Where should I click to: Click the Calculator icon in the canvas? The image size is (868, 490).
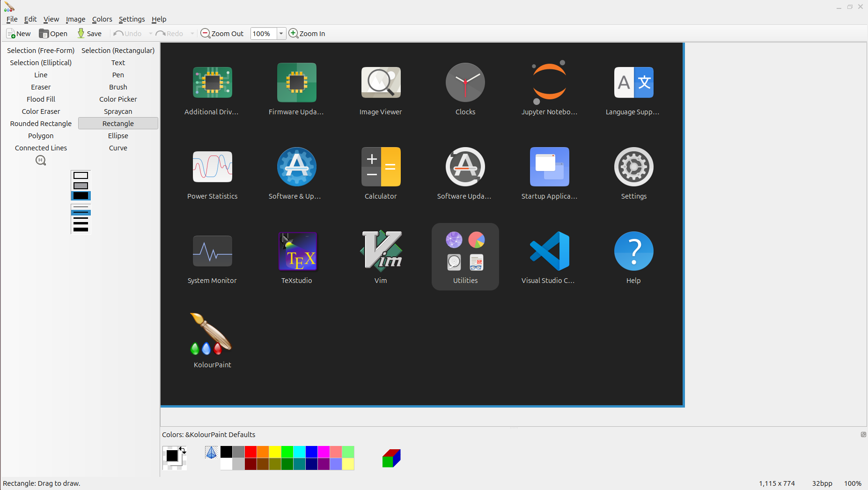tap(381, 167)
